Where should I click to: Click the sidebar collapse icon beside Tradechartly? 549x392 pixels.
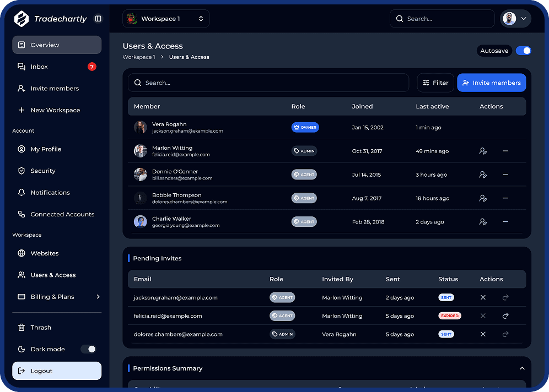(98, 19)
